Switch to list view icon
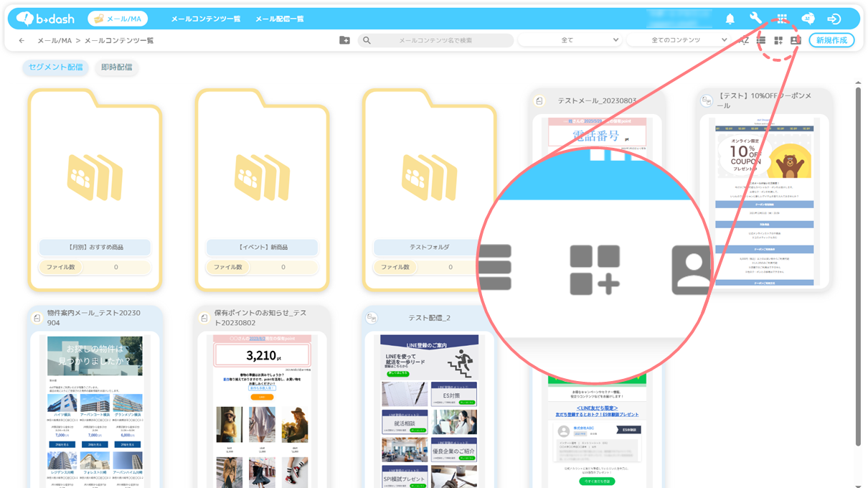Screen dimensions: 868x488 (761, 40)
